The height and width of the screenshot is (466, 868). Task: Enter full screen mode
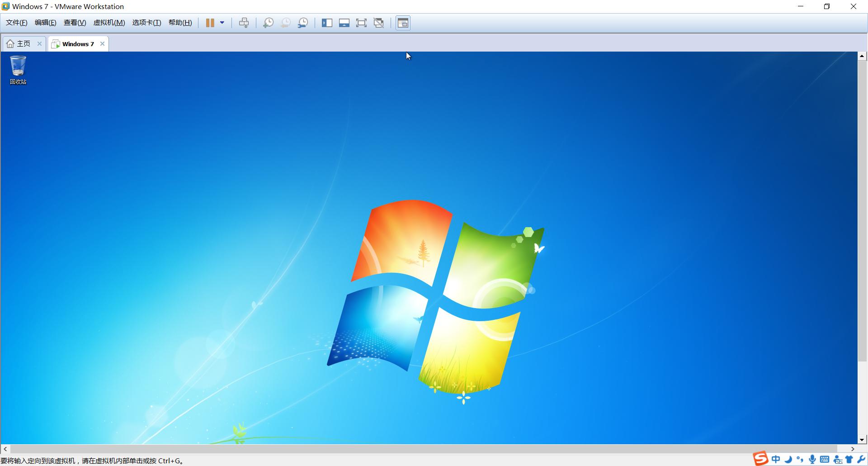361,23
